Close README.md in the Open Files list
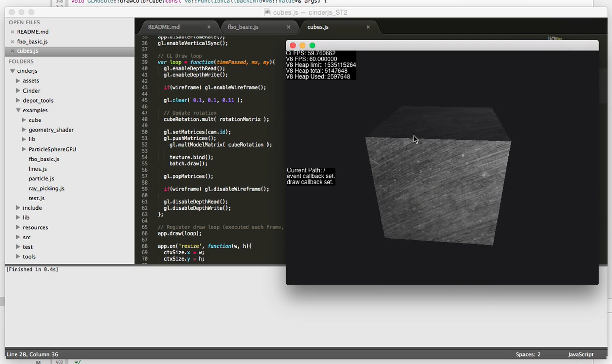This screenshot has width=612, height=364. pyautogui.click(x=12, y=32)
